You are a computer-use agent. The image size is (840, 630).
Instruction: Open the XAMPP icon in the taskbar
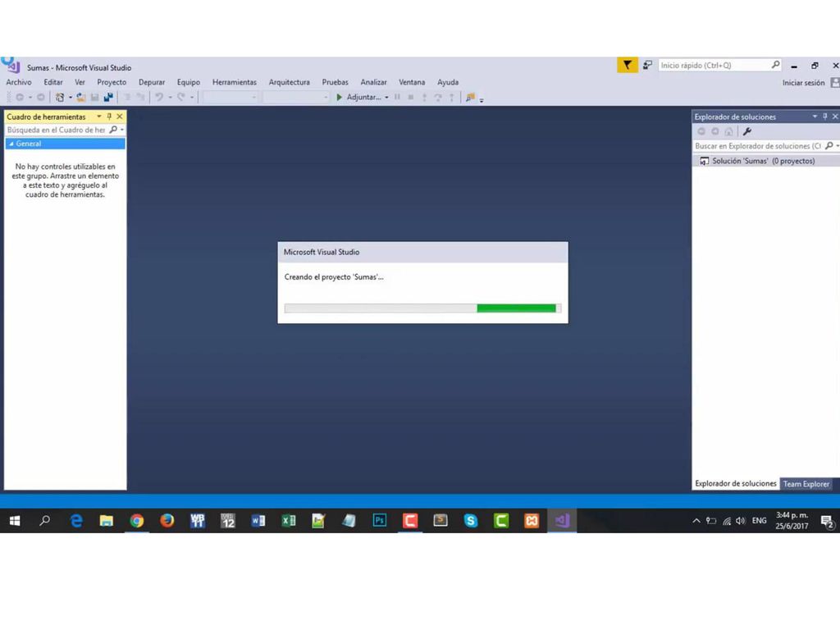532,520
